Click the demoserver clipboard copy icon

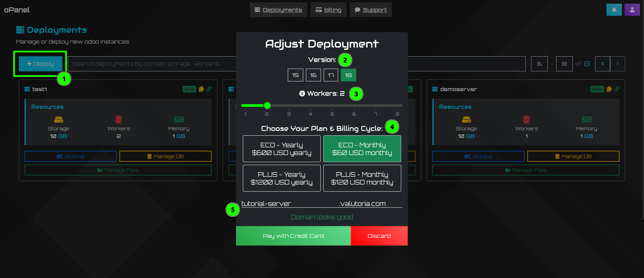pos(609,89)
